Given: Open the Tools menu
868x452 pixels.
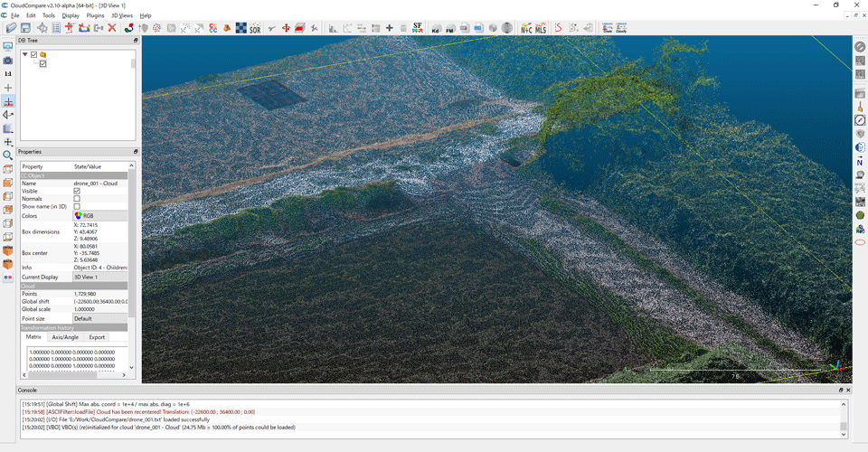Looking at the screenshot, I should 49,15.
